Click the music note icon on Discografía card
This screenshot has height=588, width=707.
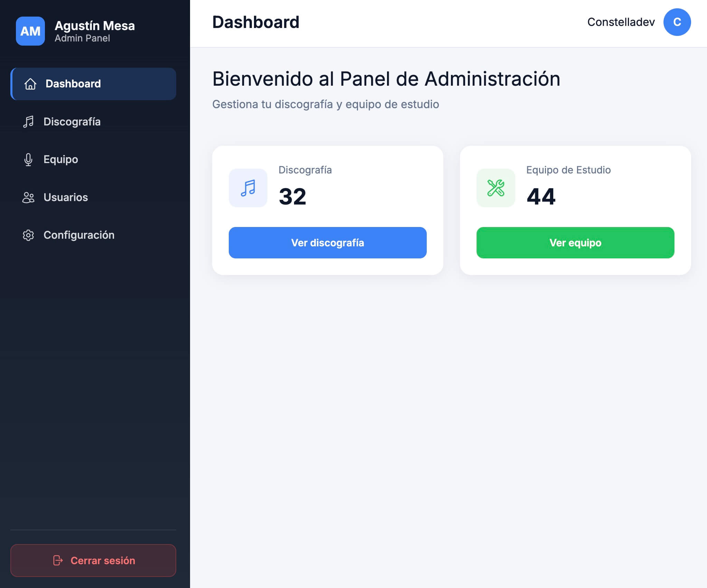tap(248, 188)
